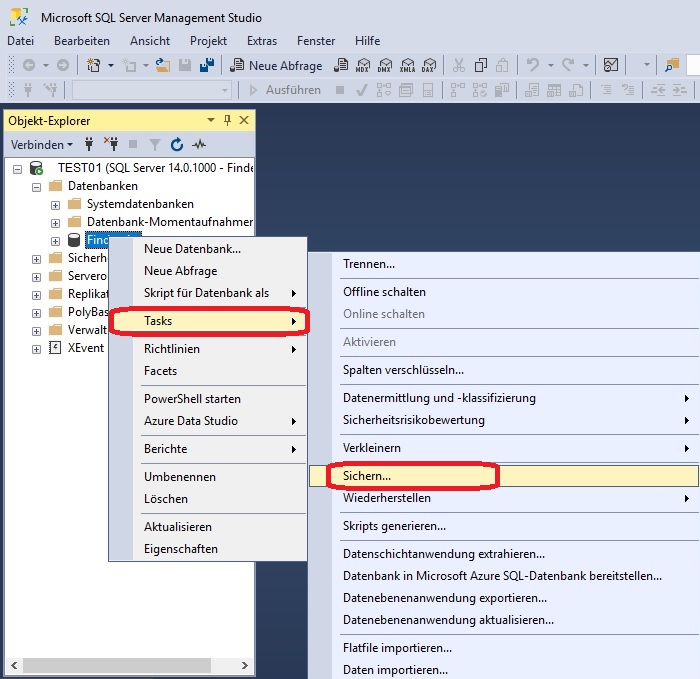Open the Extras menu

click(x=262, y=41)
